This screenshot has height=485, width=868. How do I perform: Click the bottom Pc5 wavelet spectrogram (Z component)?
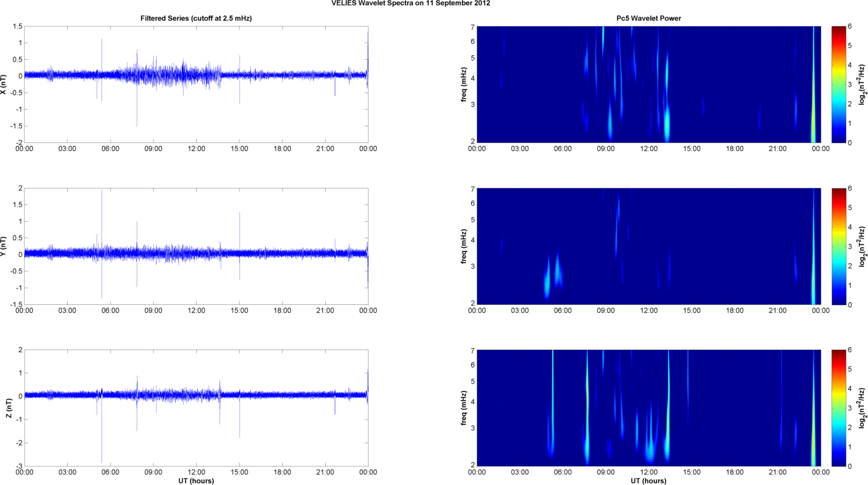point(648,408)
